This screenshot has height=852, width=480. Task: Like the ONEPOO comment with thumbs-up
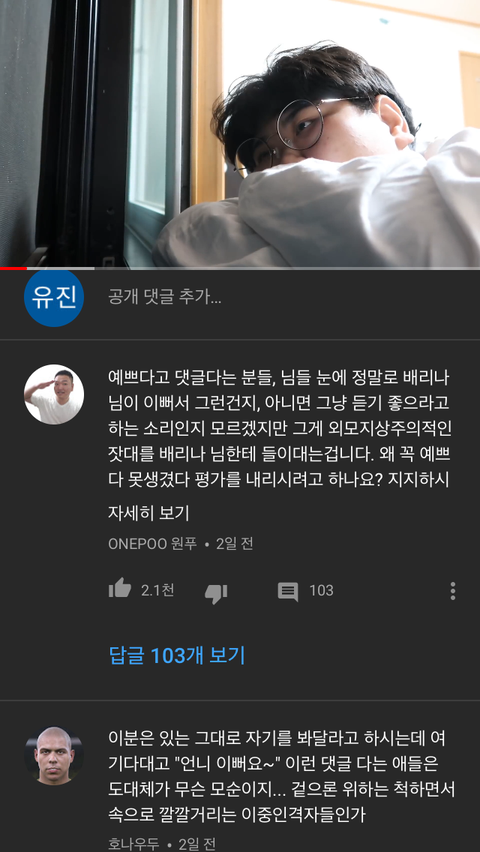(x=120, y=589)
